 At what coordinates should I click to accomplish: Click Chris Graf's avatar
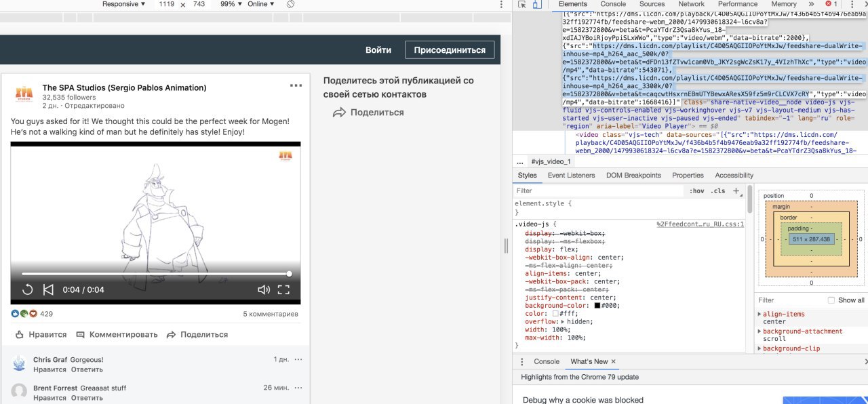[20, 364]
